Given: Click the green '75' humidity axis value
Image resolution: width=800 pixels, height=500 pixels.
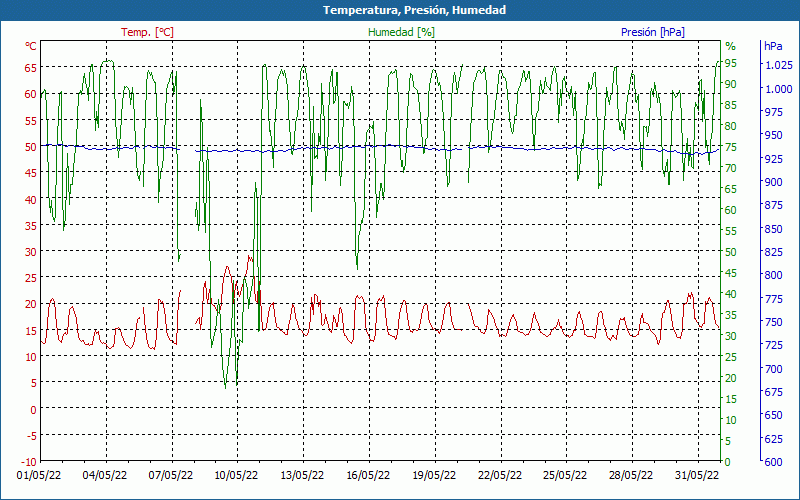Looking at the screenshot, I should point(731,147).
